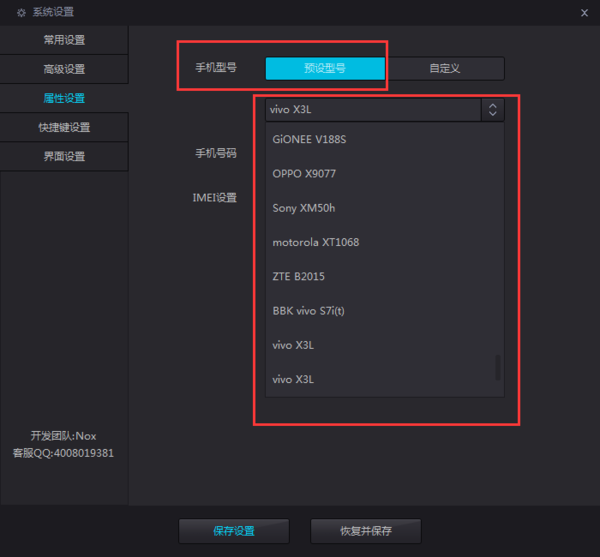Click the model list scrollbar thumb
The height and width of the screenshot is (557, 600).
coord(497,367)
